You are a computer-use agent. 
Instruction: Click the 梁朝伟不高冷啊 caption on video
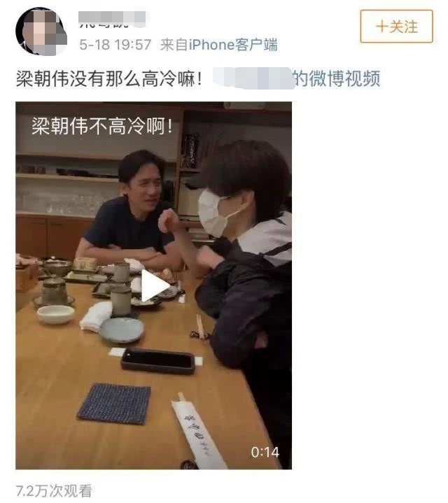(x=101, y=126)
